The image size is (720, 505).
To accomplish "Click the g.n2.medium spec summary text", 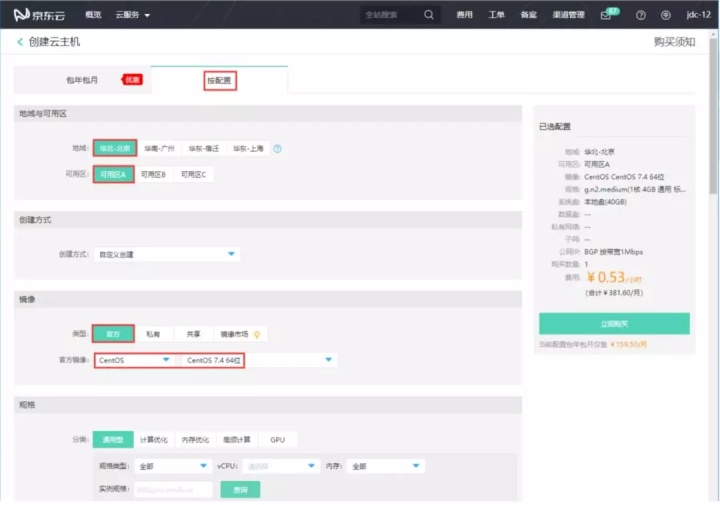I will click(635, 189).
